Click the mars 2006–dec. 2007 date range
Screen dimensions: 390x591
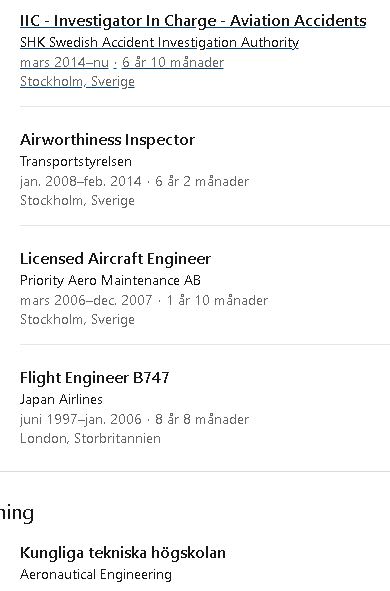click(x=86, y=301)
